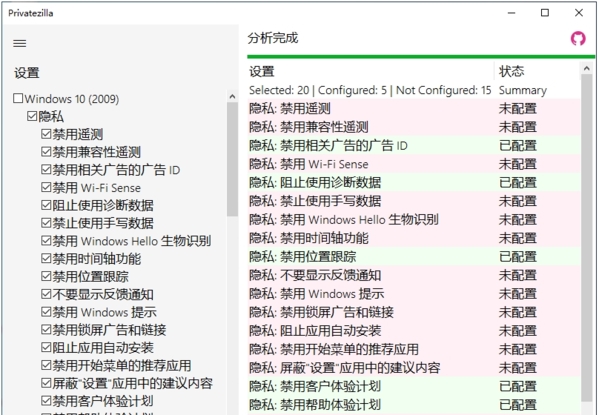This screenshot has height=415, width=599.
Task: Click the 设置 column header in results
Action: (371, 71)
